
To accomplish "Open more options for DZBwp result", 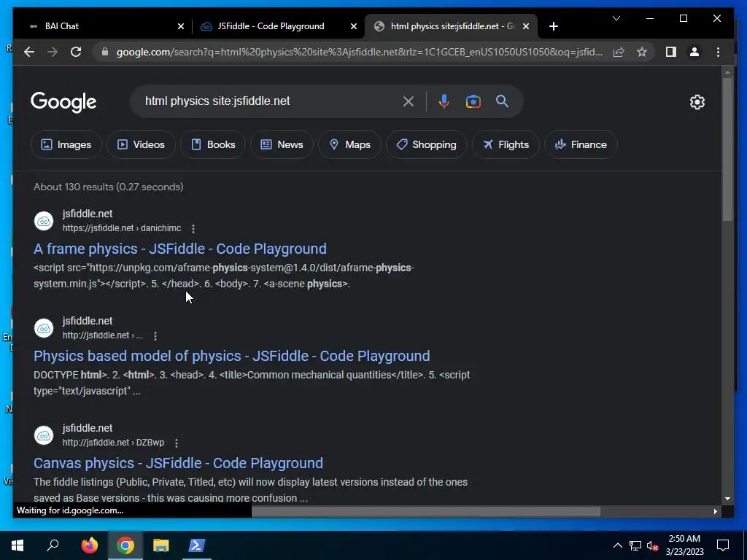I will (177, 443).
